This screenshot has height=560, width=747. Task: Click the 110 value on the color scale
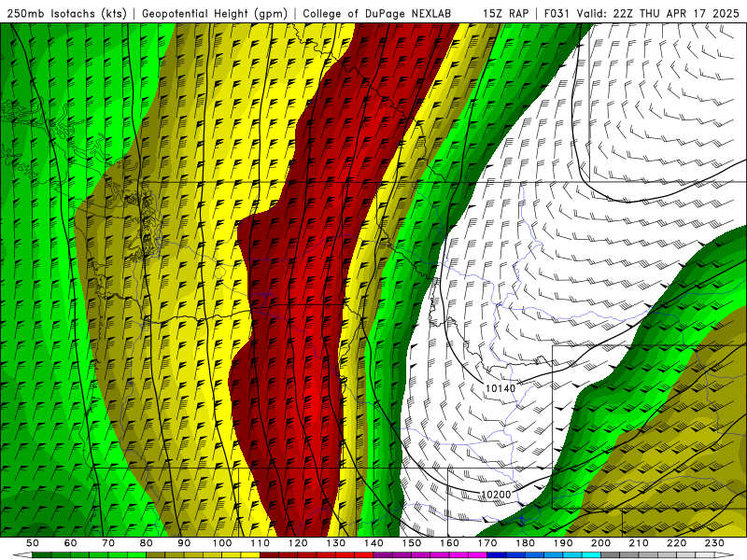coord(261,543)
